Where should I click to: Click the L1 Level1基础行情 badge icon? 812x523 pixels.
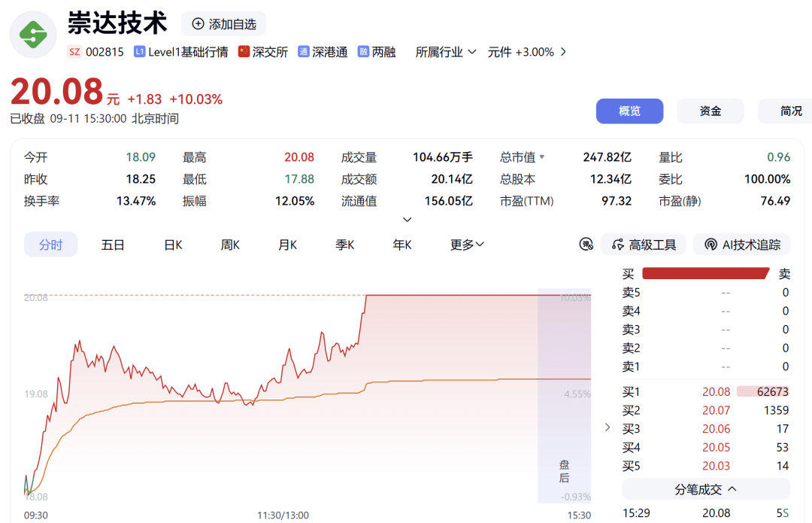tap(139, 52)
